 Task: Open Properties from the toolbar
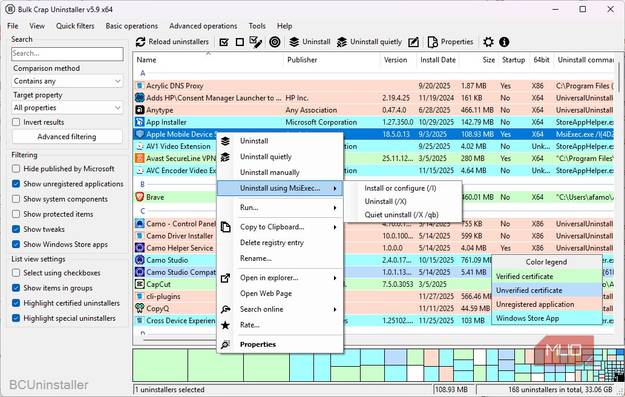pos(450,42)
